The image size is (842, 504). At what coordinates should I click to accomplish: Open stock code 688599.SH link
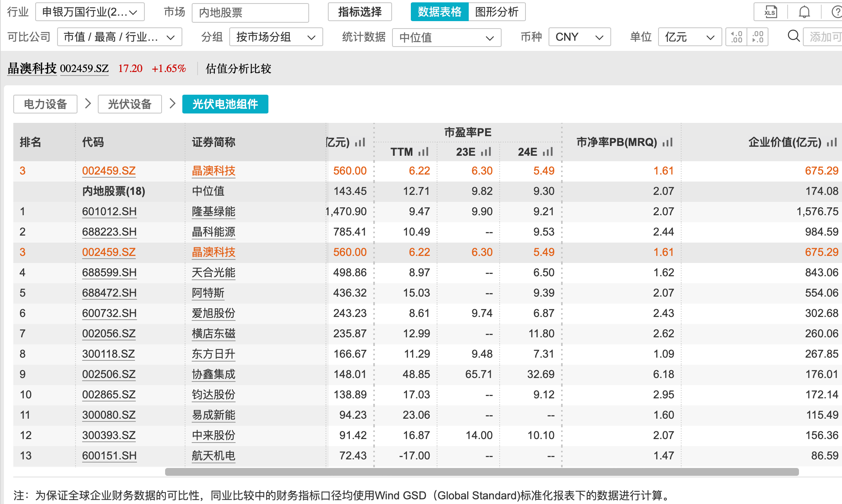tap(109, 273)
